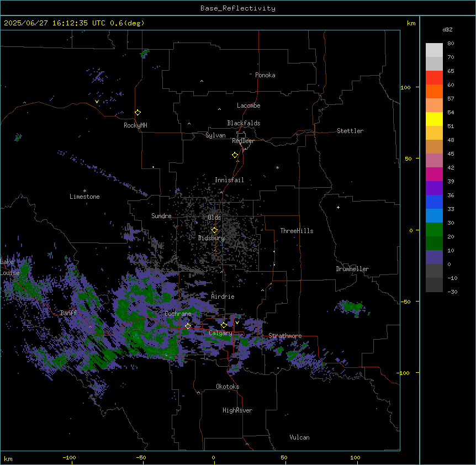Click the ThreeHills label

click(297, 231)
